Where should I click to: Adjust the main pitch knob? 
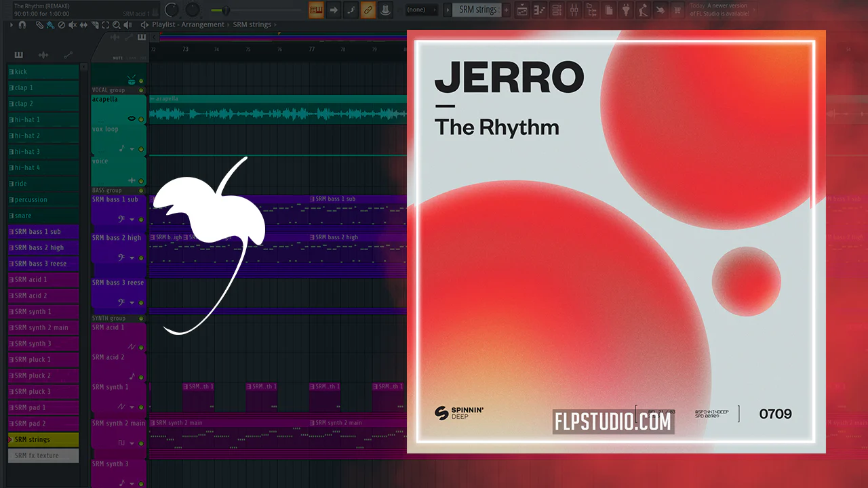(193, 9)
